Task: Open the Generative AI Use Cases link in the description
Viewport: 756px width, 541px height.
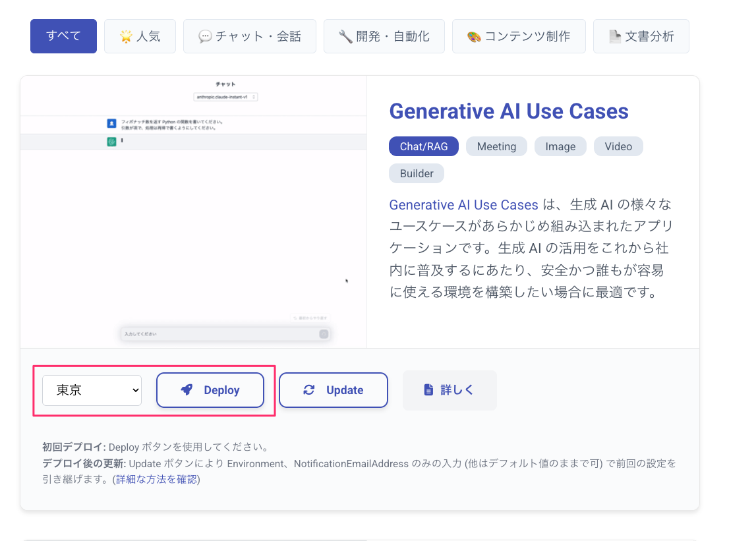Action: [x=463, y=205]
